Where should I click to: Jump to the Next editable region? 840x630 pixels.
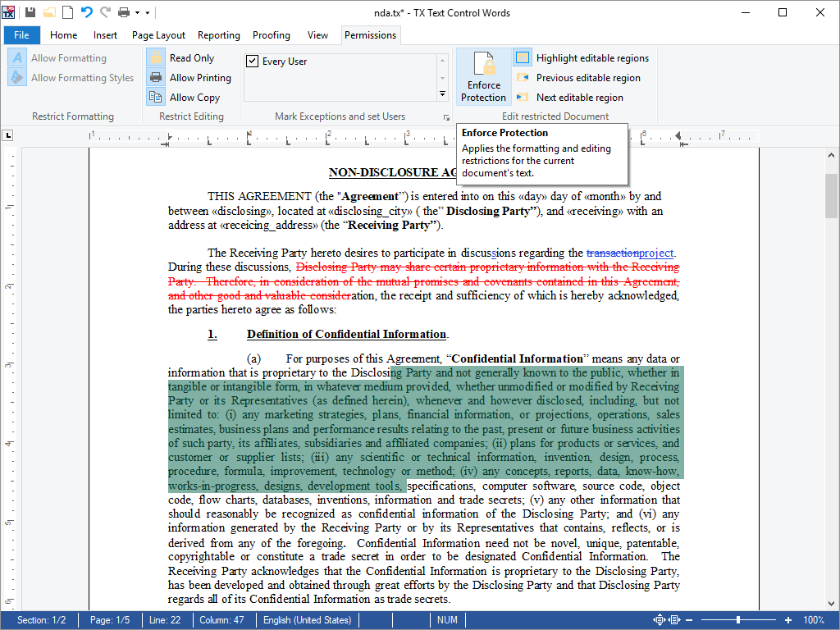tap(569, 98)
